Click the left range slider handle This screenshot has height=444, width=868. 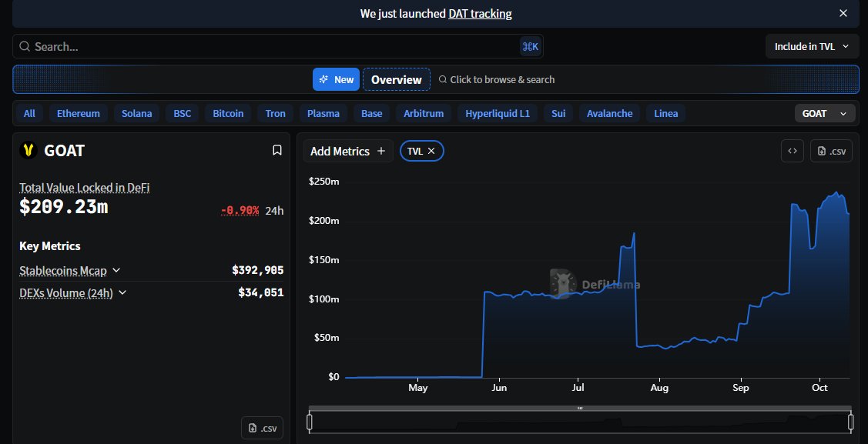(x=310, y=422)
